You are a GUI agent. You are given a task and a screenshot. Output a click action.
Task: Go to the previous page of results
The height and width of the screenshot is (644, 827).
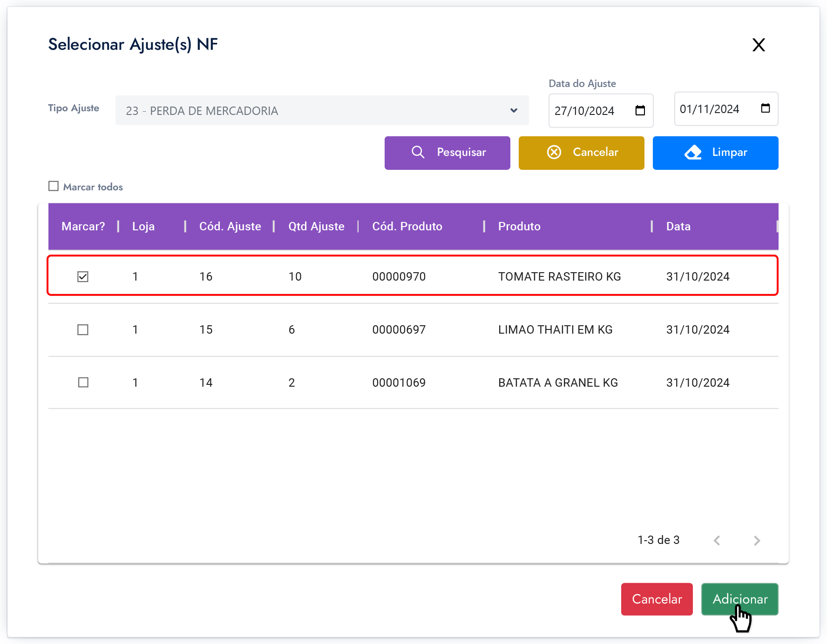click(x=717, y=540)
